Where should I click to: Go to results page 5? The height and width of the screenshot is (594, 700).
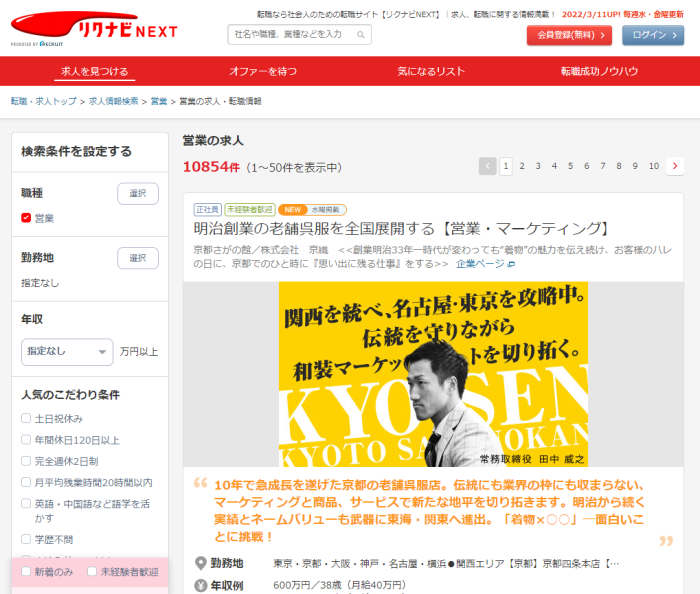click(570, 166)
